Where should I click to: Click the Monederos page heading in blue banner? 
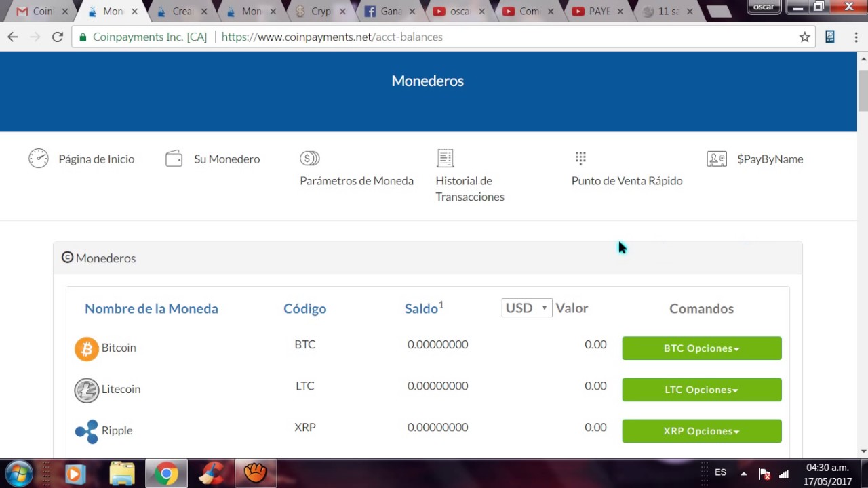coord(427,81)
